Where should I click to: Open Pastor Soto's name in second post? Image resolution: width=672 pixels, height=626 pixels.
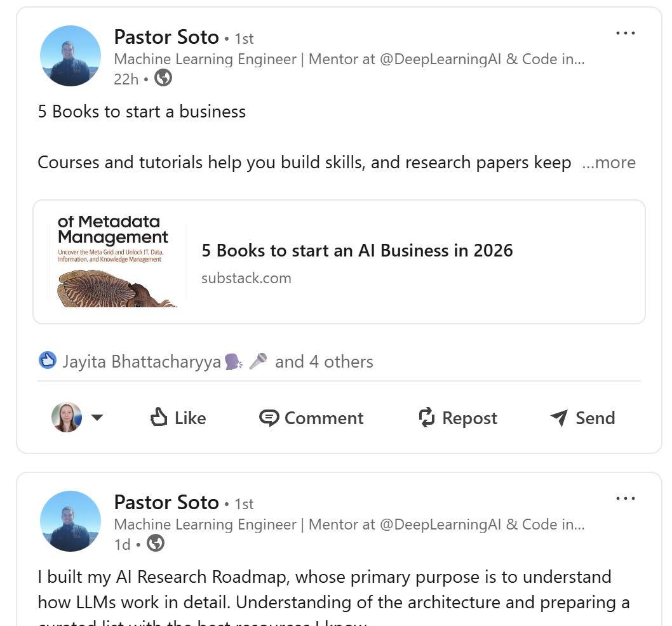pos(166,503)
